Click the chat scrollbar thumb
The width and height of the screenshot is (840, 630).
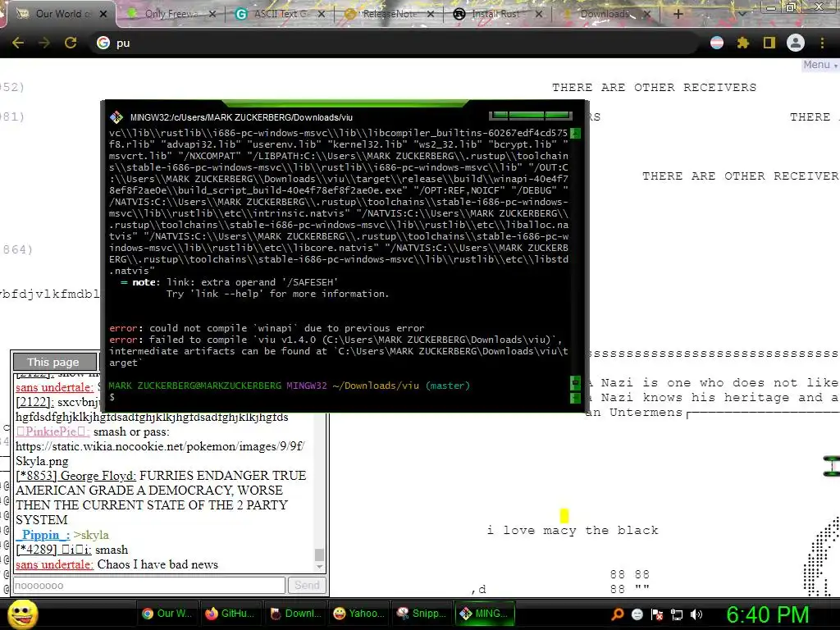tap(319, 555)
